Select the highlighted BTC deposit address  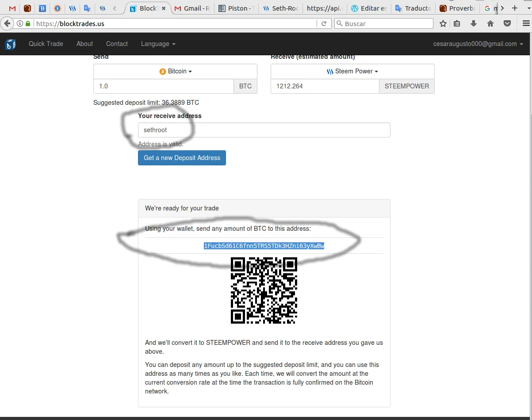click(264, 246)
